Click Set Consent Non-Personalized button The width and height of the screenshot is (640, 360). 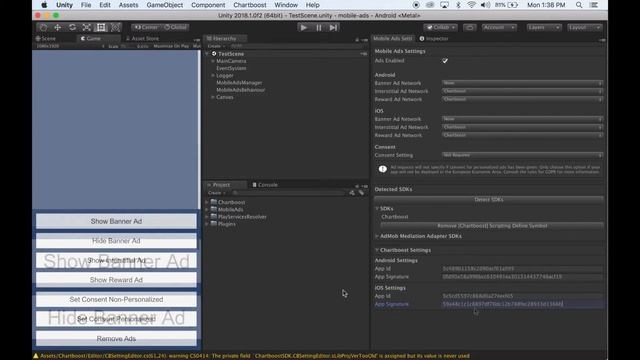116,300
